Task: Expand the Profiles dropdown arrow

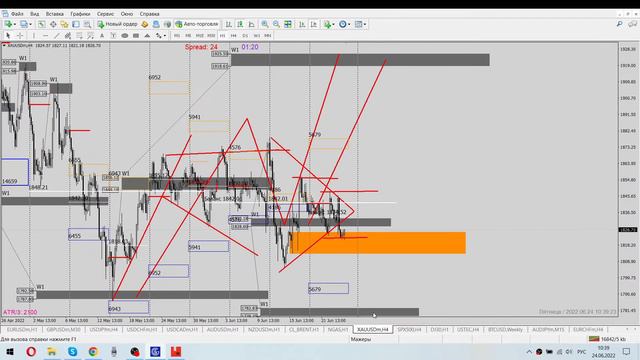Action: pyautogui.click(x=30, y=24)
